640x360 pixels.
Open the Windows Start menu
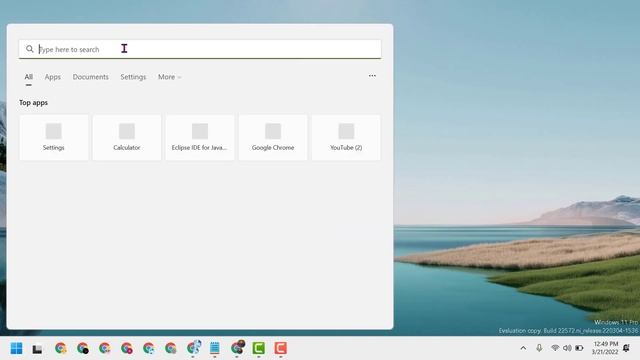click(16, 348)
